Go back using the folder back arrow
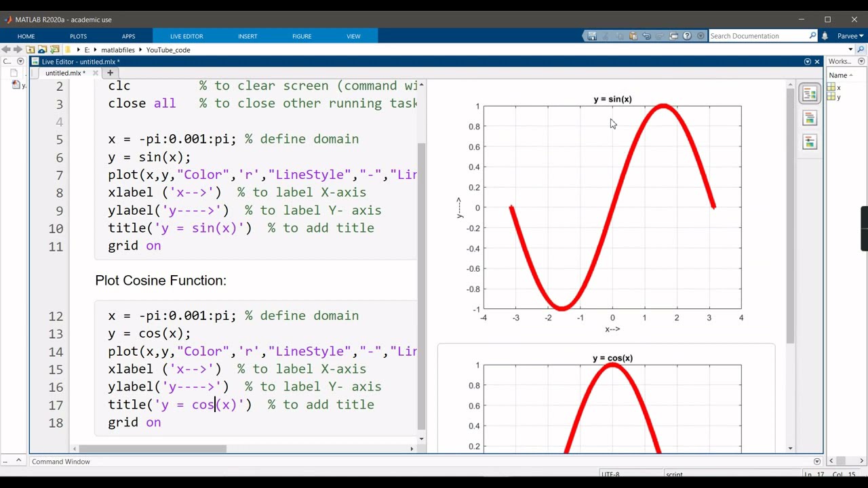Image resolution: width=868 pixels, height=488 pixels. click(x=6, y=49)
